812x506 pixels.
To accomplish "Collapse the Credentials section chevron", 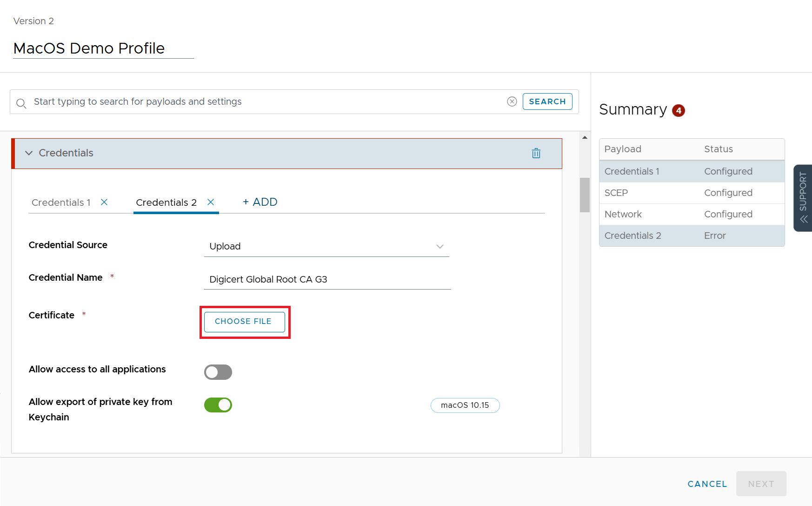I will pos(29,153).
